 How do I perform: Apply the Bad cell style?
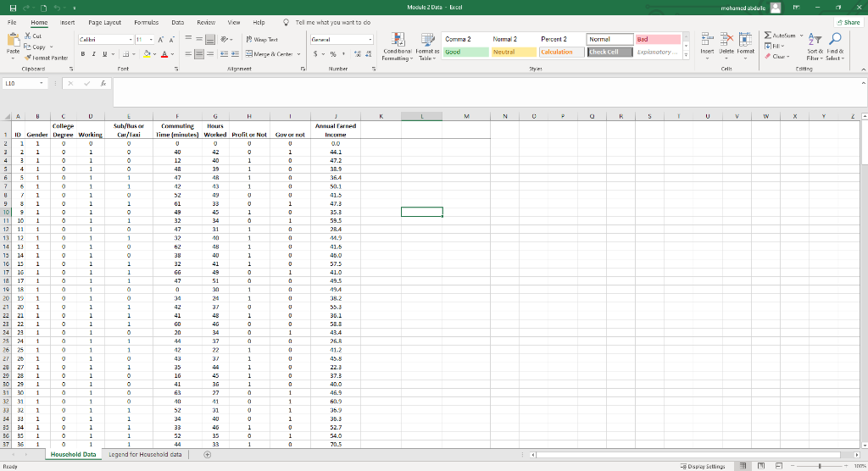(658, 39)
